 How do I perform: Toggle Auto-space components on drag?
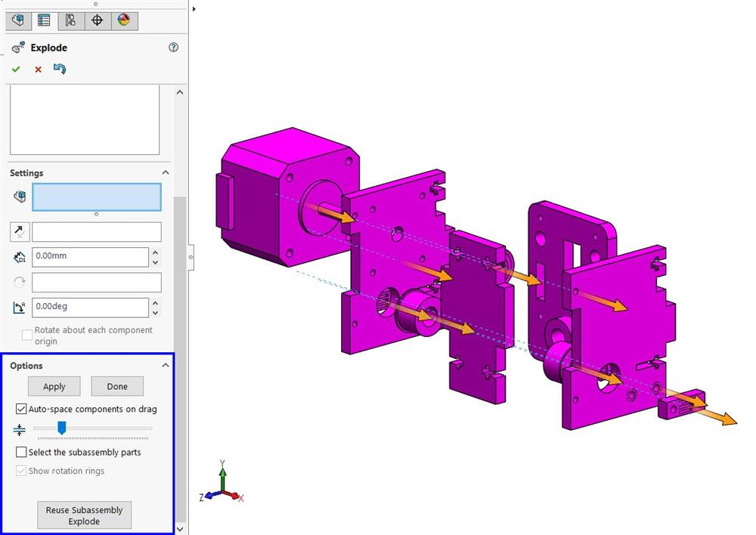[21, 410]
